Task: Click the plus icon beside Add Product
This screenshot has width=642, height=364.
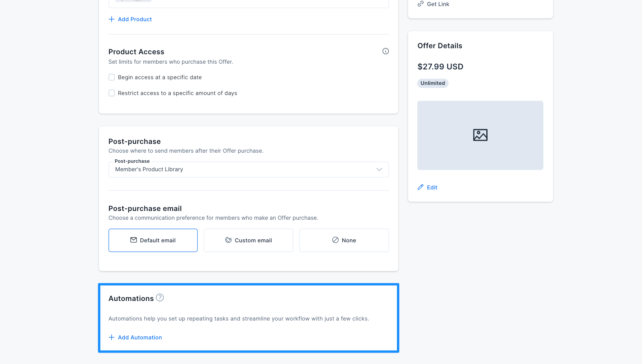Action: click(x=112, y=19)
